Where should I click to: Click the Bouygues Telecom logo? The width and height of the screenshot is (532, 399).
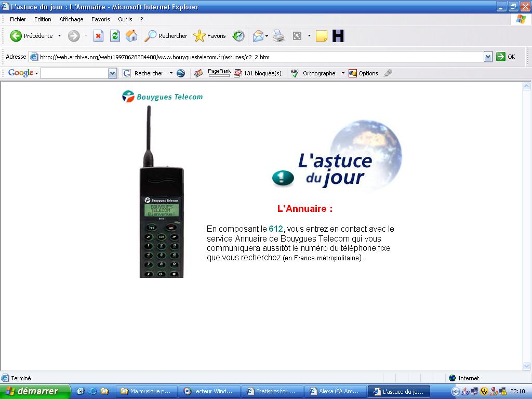162,96
